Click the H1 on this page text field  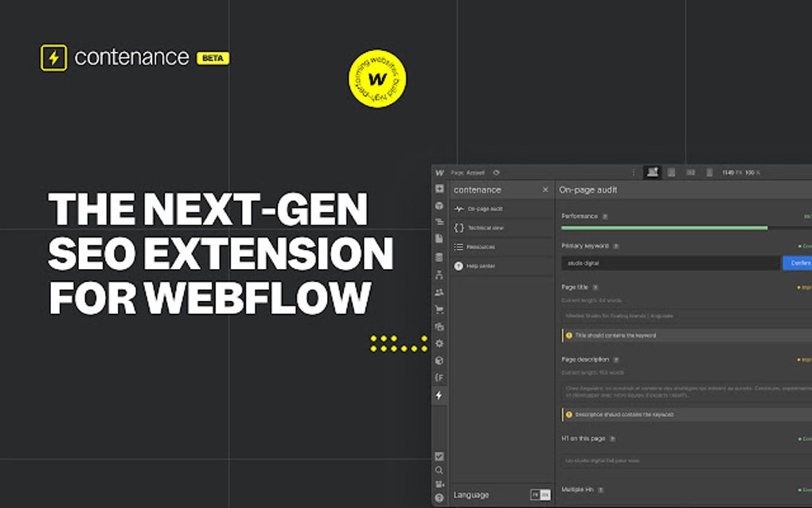coord(687,461)
